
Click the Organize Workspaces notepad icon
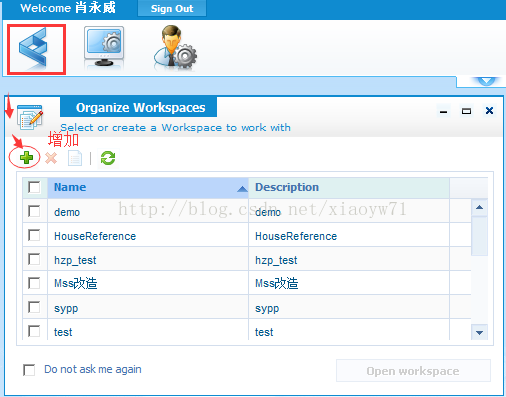[30, 117]
